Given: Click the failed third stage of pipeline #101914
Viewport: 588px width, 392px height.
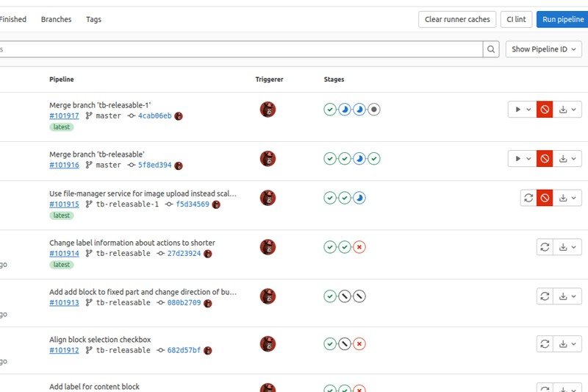Looking at the screenshot, I should click(359, 247).
